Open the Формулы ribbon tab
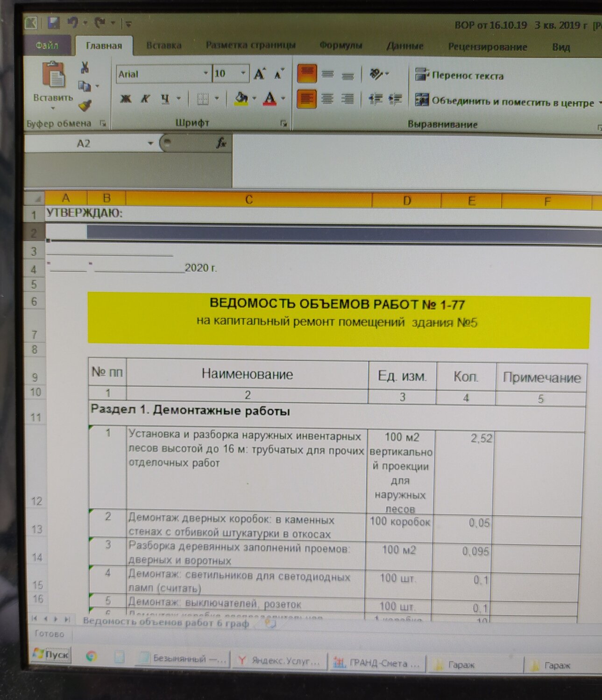Image resolution: width=602 pixels, height=700 pixels. point(340,46)
